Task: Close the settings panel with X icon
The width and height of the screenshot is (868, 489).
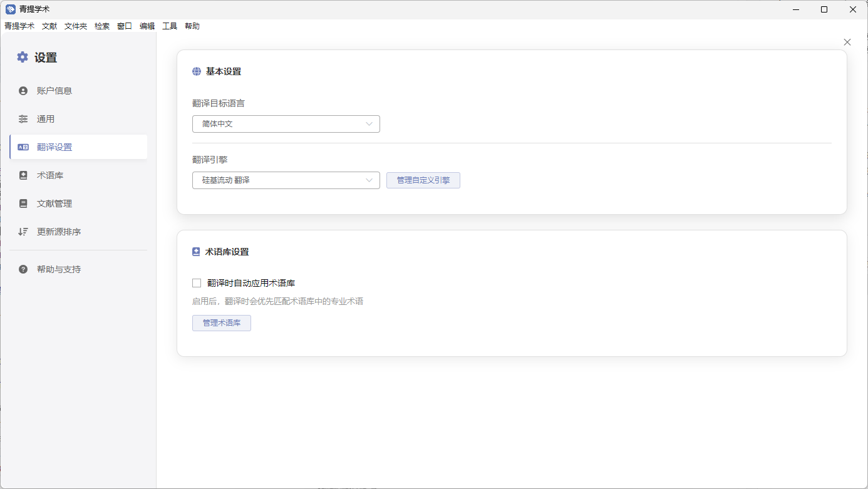Action: tap(847, 42)
